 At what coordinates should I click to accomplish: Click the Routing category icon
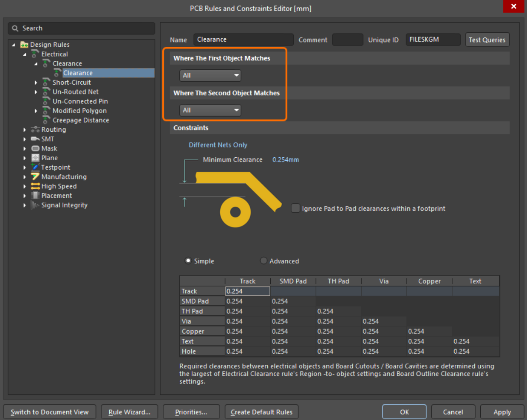[x=35, y=130]
